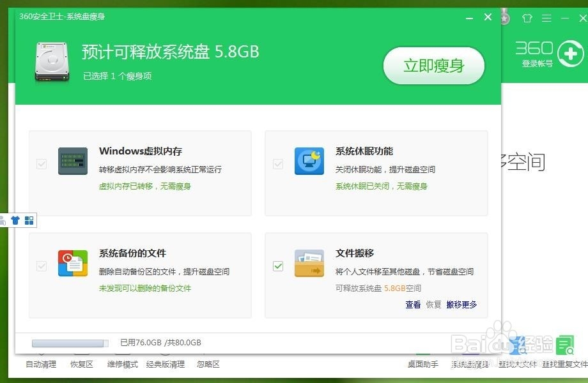Click the 恢复 link in 文件搬移
The image size is (588, 383).
433,304
